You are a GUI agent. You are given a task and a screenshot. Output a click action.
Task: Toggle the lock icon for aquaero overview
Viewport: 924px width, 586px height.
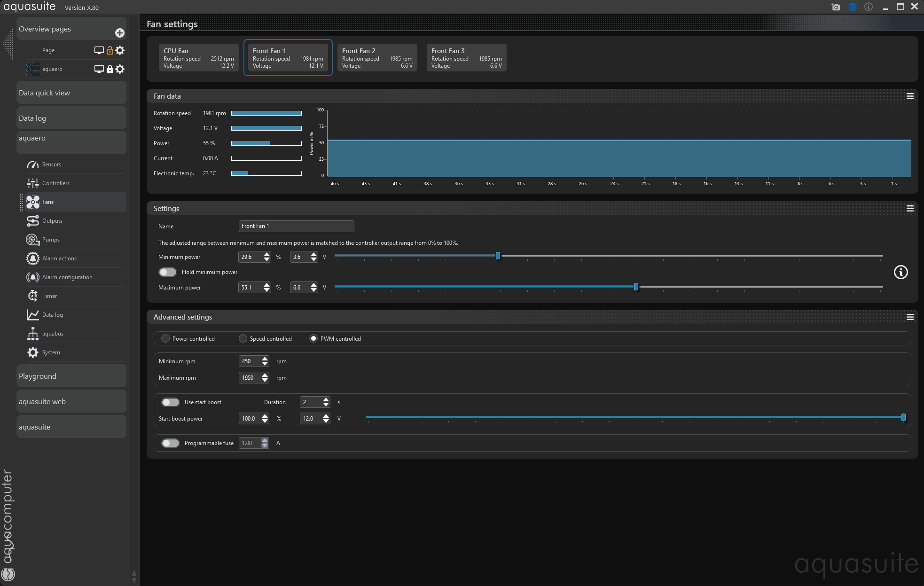coord(110,69)
